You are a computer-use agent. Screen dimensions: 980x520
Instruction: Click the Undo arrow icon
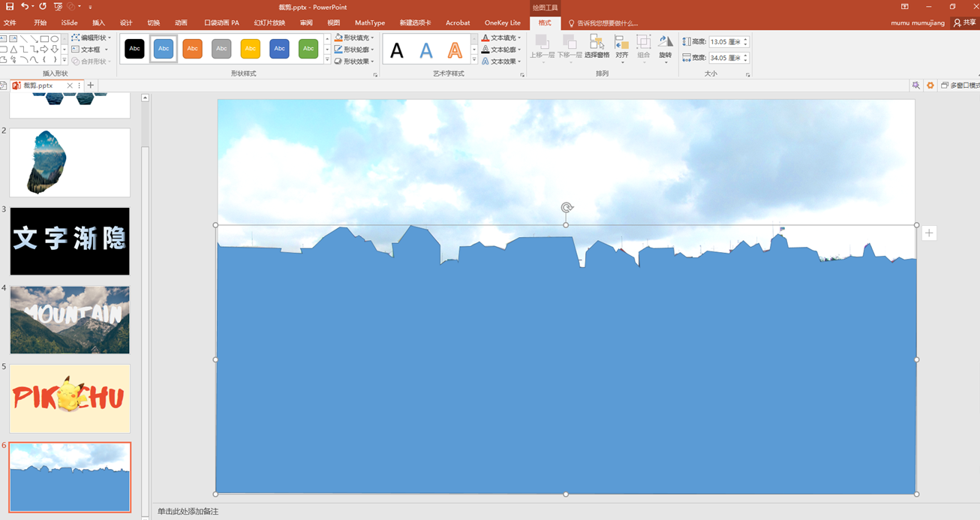(25, 7)
